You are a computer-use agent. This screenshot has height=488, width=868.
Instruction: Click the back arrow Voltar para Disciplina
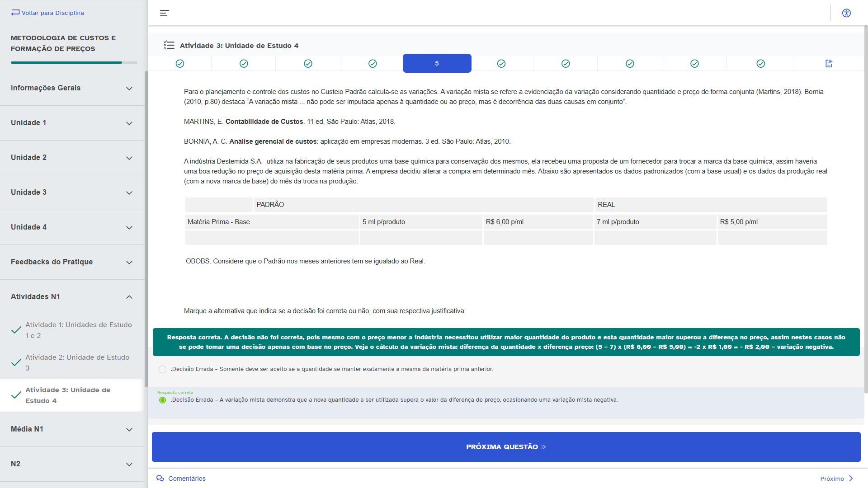(x=15, y=13)
